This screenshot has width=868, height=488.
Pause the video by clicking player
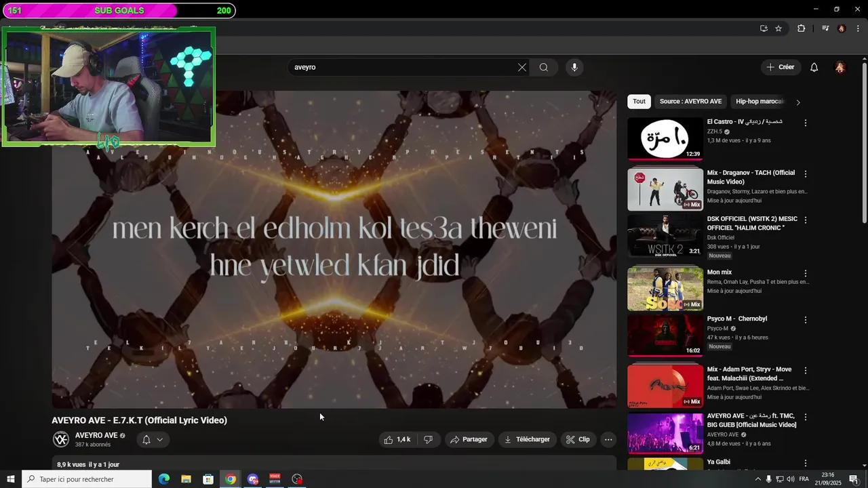pos(334,249)
